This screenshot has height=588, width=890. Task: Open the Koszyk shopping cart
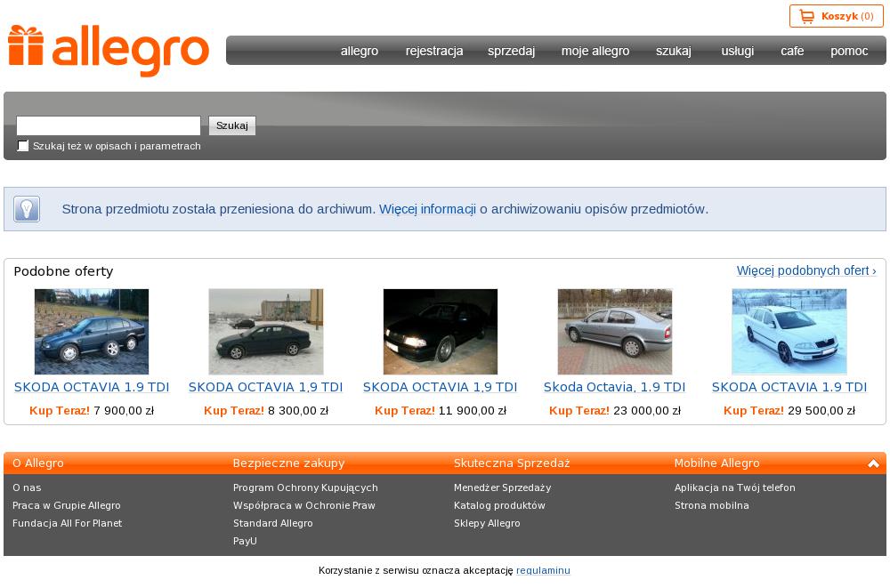click(x=836, y=16)
